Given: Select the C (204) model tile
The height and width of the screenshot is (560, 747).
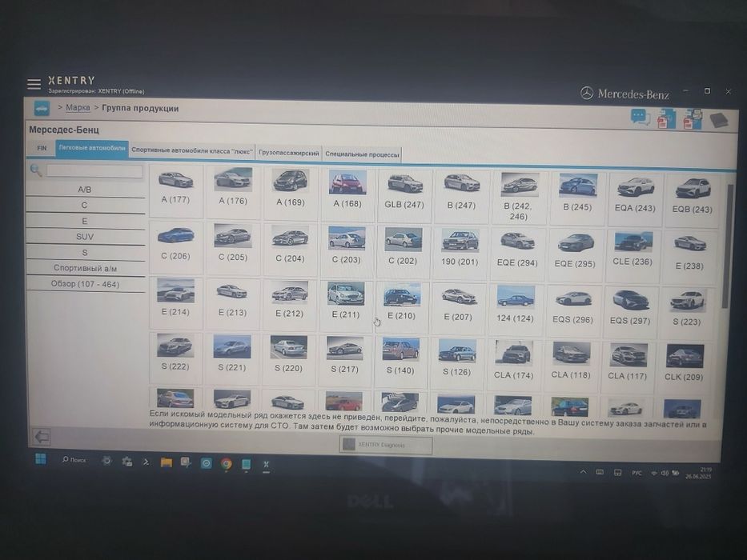Looking at the screenshot, I should (x=290, y=249).
